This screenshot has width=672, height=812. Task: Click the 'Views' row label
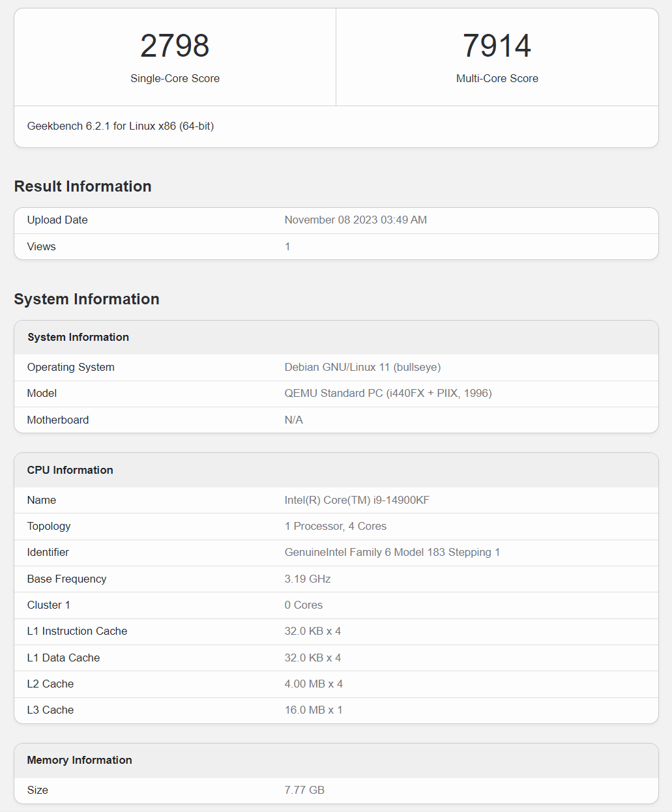[x=42, y=246]
